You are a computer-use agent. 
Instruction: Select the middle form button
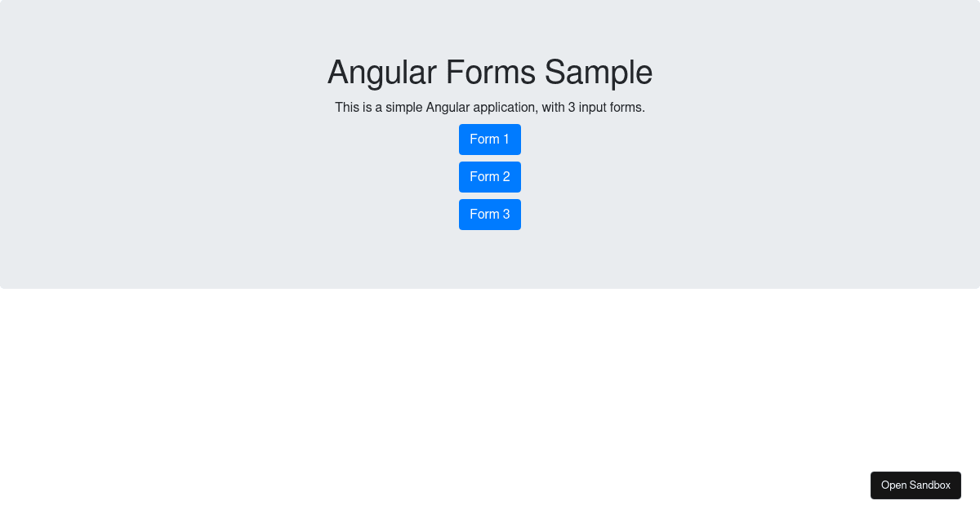(x=490, y=177)
